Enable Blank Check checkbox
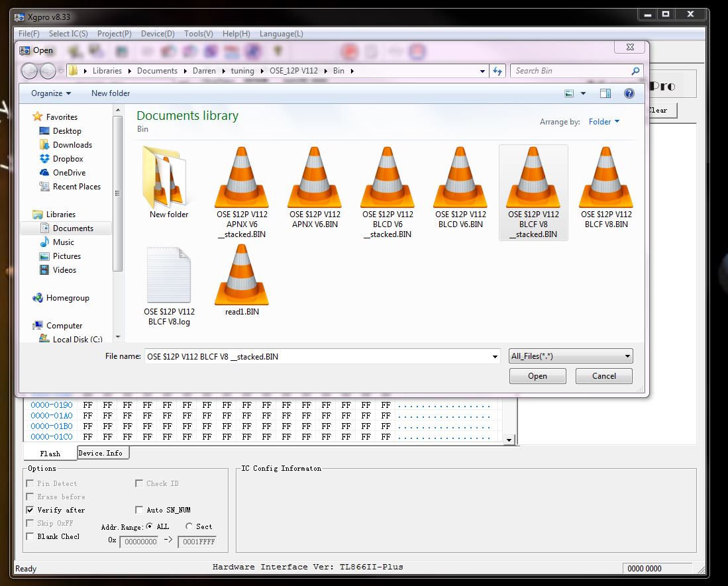Image resolution: width=728 pixels, height=586 pixels. click(x=30, y=536)
